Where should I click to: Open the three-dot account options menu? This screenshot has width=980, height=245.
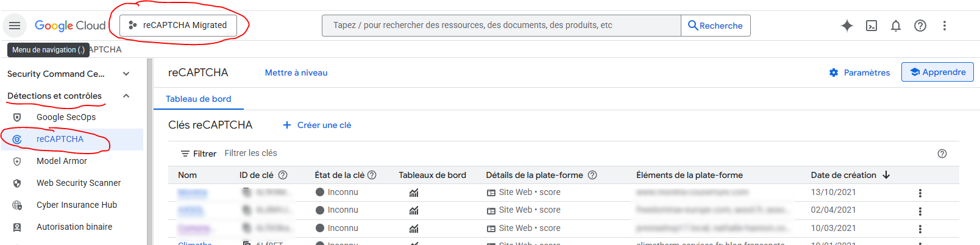click(x=945, y=26)
